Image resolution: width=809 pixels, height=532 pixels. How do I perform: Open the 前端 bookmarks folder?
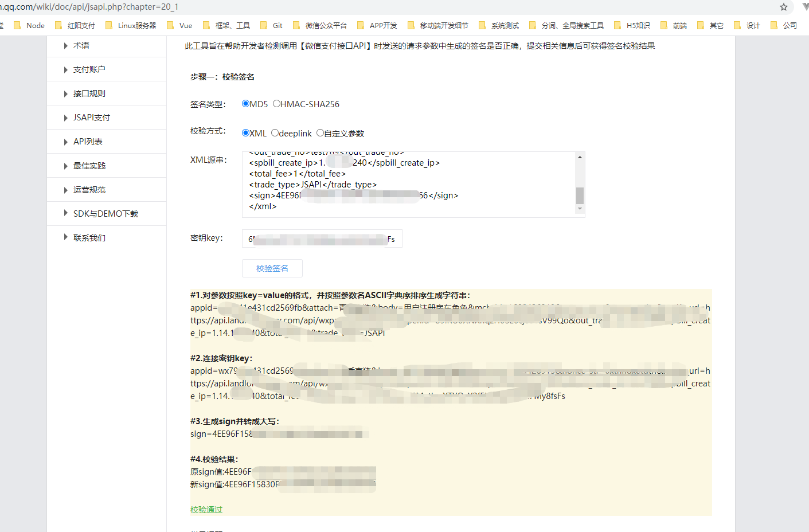[x=674, y=25]
